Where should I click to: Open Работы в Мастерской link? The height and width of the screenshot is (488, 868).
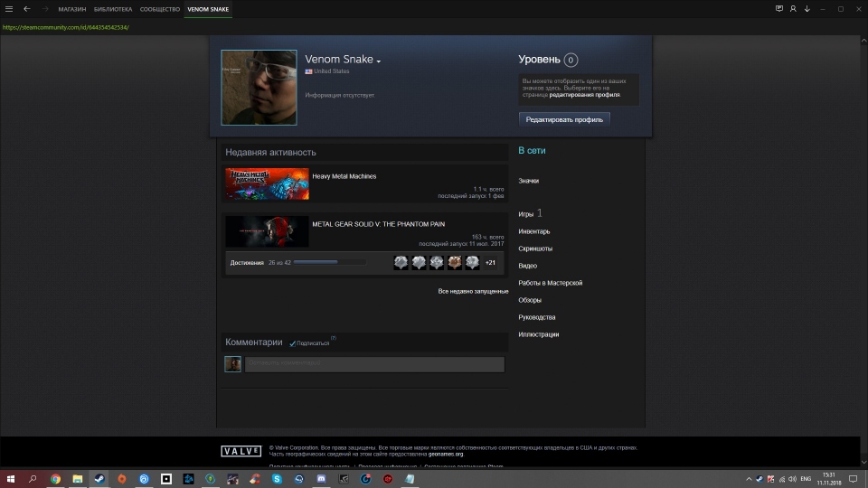[551, 283]
